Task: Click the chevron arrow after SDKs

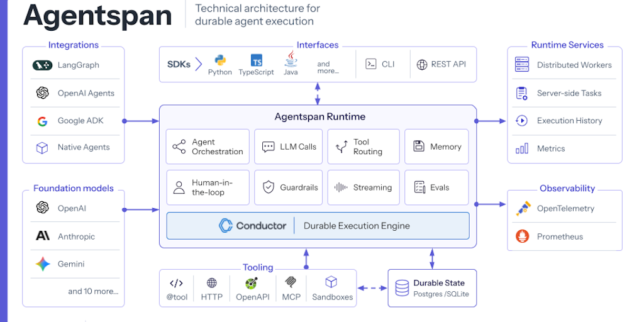Action: click(199, 64)
